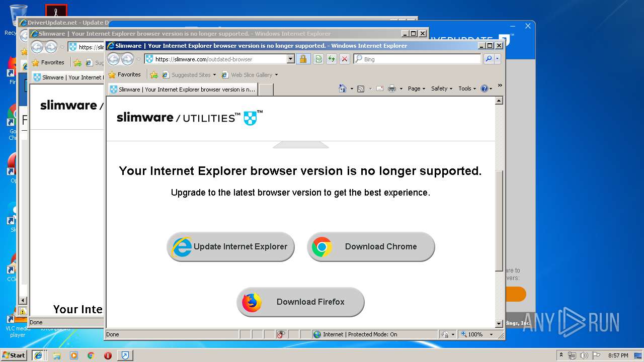Image resolution: width=644 pixels, height=362 pixels.
Task: Click Action Center flag in system tray
Action: point(596,355)
